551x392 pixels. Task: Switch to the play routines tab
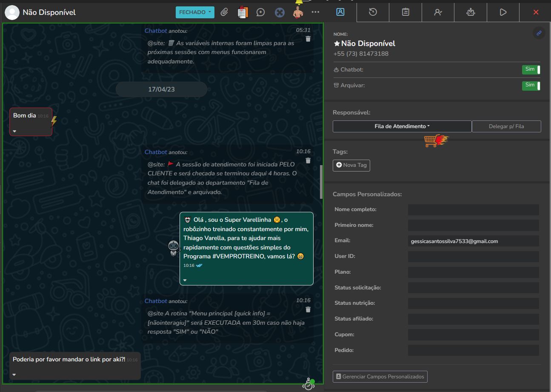(503, 12)
